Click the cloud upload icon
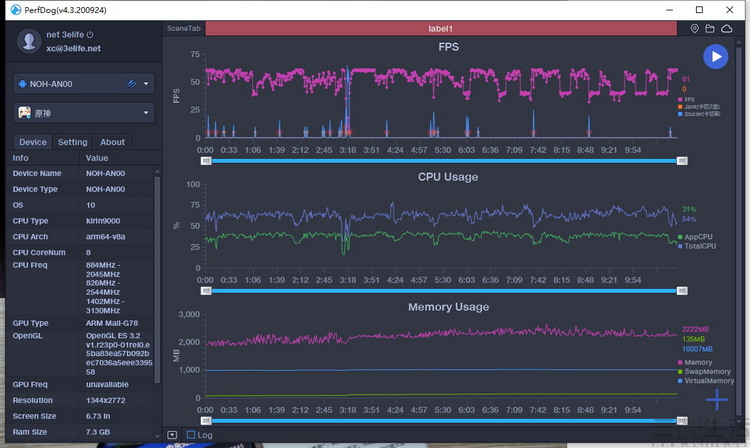 (727, 29)
